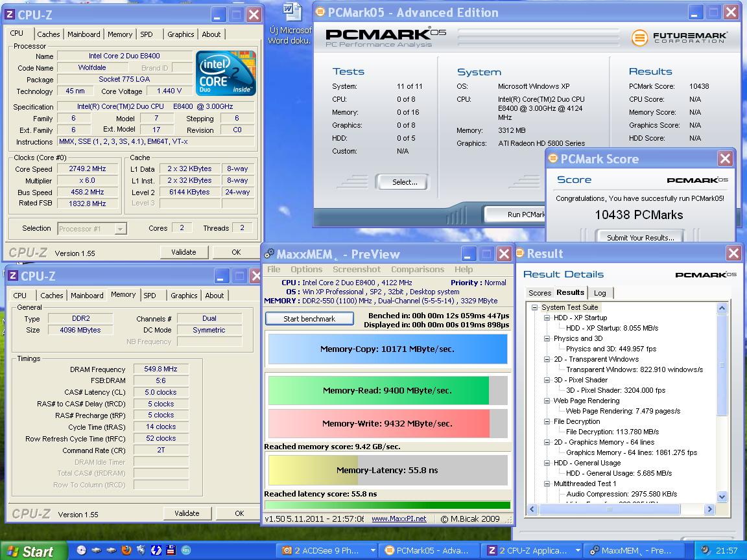The width and height of the screenshot is (747, 560).
Task: Open MaxxMEM Help menu
Action: coord(464,270)
